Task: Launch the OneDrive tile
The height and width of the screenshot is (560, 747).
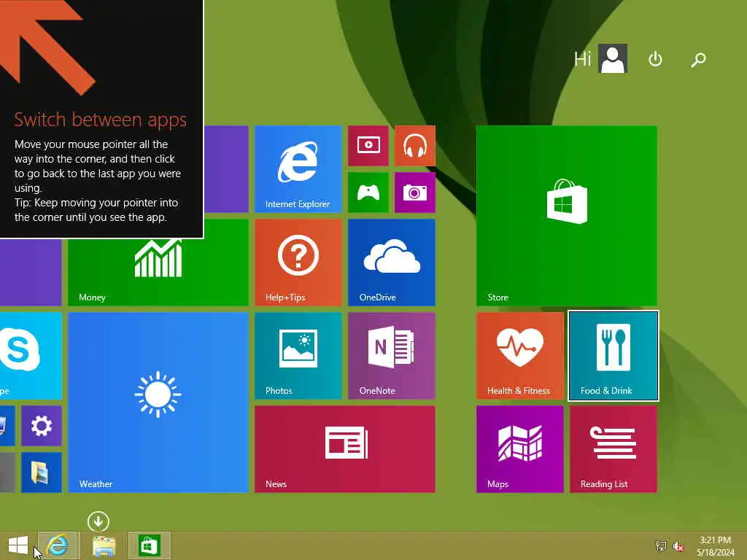Action: (392, 262)
